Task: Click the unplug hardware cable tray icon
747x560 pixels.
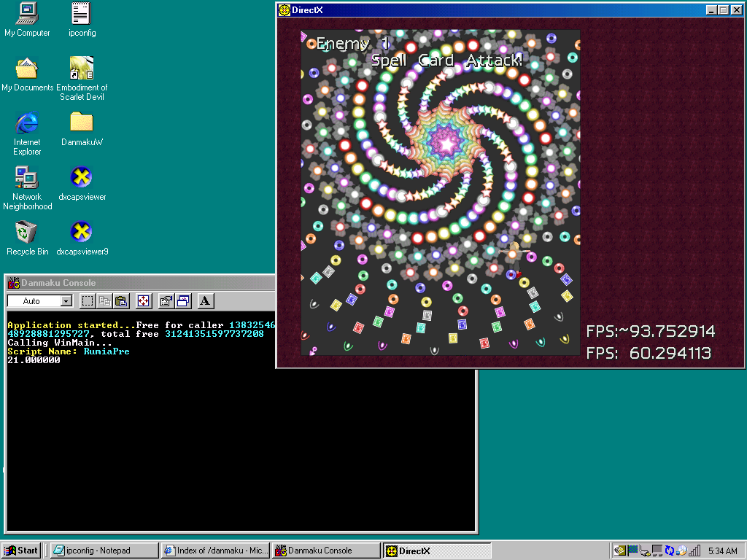Action: (645, 551)
